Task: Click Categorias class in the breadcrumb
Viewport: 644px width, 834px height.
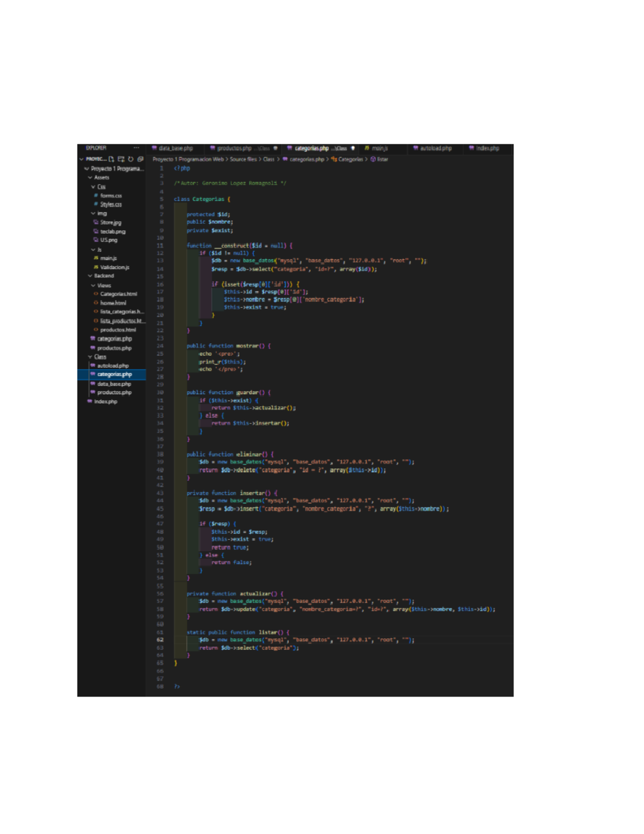Action: [x=350, y=159]
